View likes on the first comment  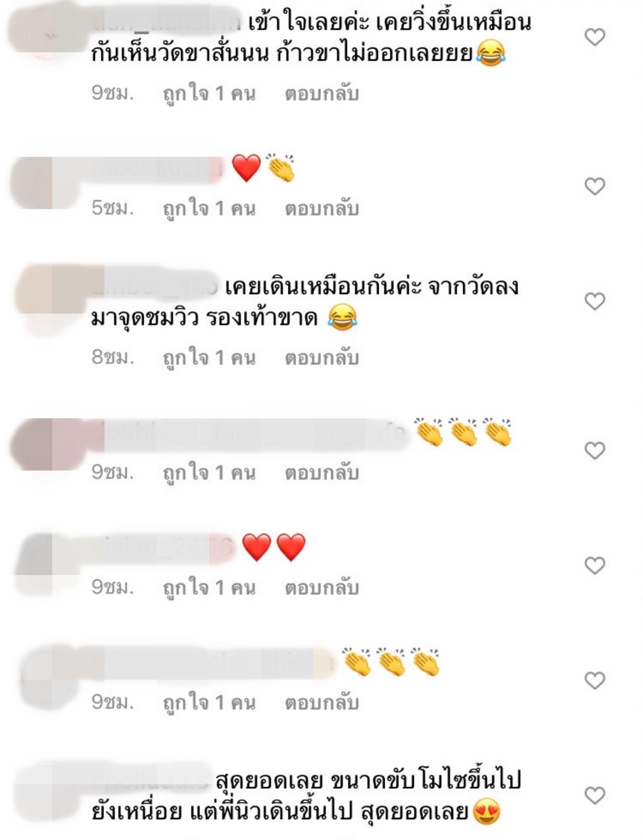point(209,94)
